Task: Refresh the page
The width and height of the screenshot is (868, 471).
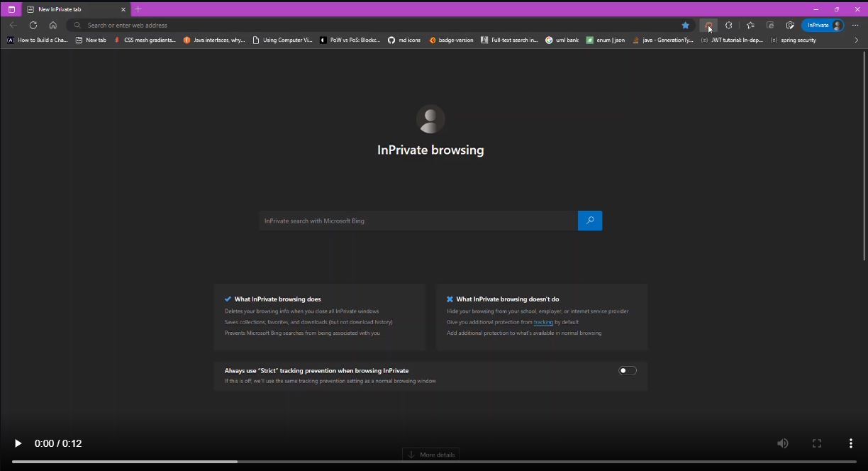Action: (33, 25)
